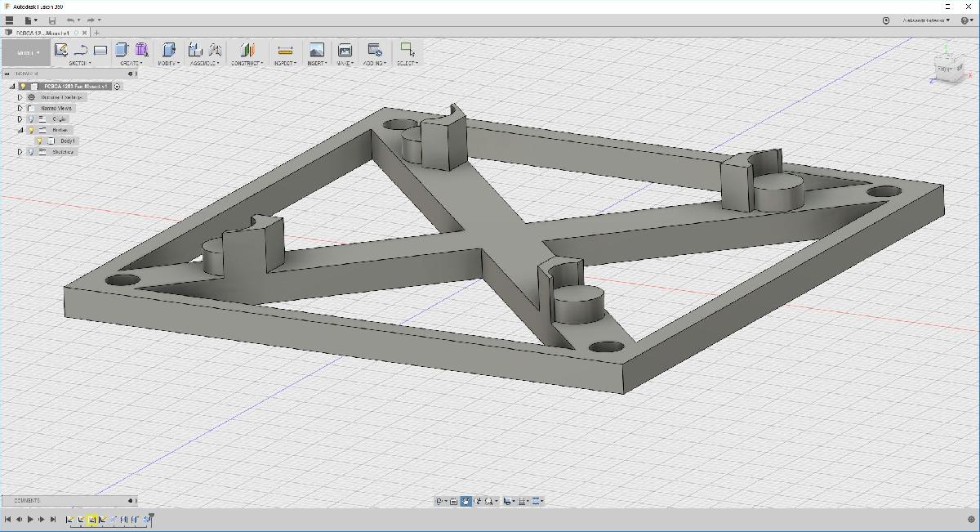Activate the Pan hand tool in navigation bar
This screenshot has height=532, width=980.
[465, 501]
